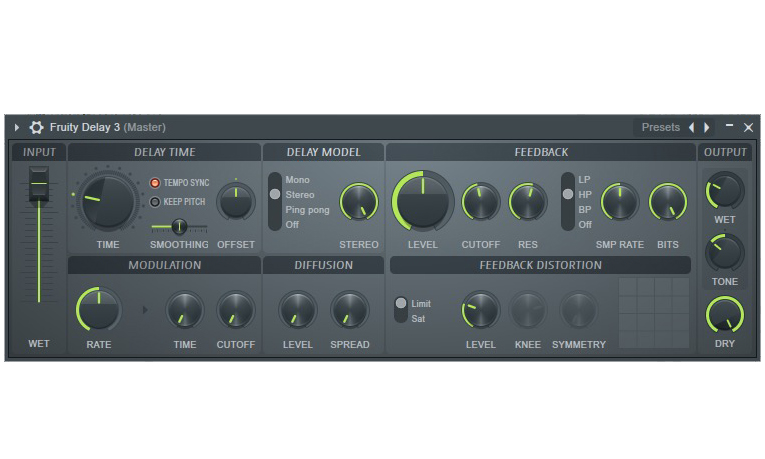Select the Sat distortion mode
Image resolution: width=765 pixels, height=459 pixels.
418,319
